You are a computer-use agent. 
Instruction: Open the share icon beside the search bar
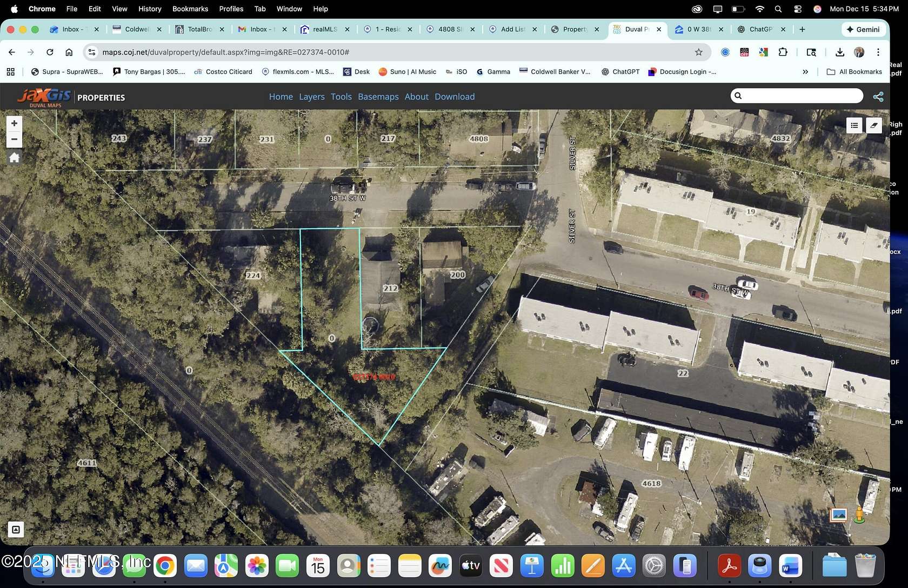pyautogui.click(x=879, y=96)
